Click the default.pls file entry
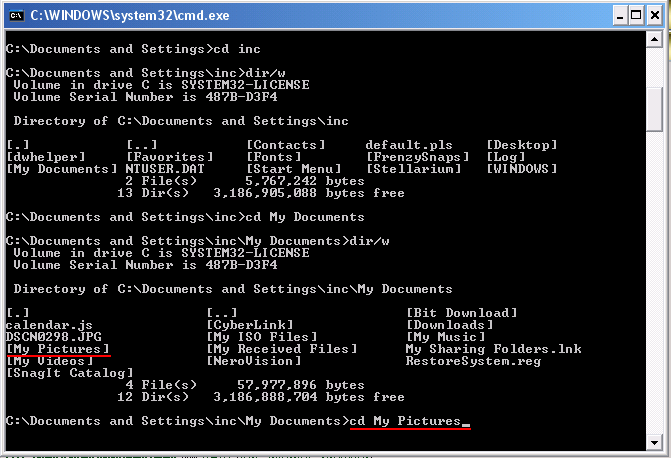The height and width of the screenshot is (458, 671). 409,145
